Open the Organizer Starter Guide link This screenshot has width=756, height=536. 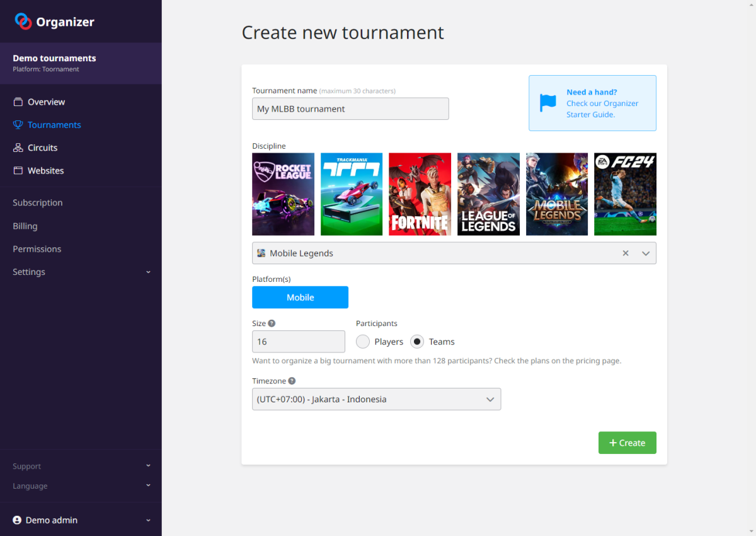602,108
